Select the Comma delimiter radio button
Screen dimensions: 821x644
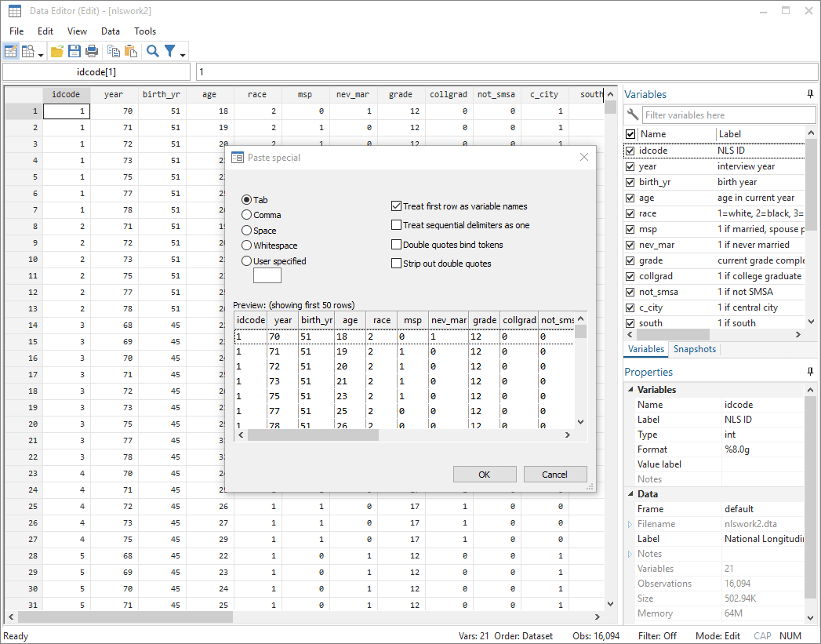247,214
